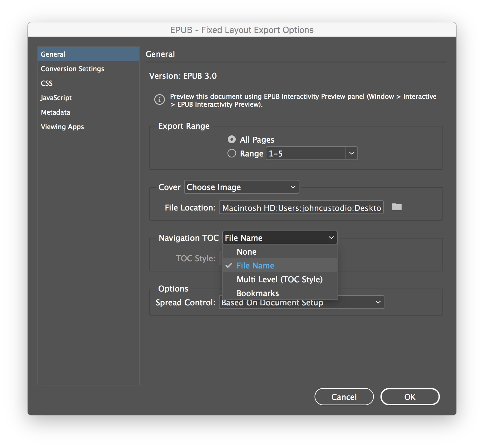Open the Conversion Settings category
The width and height of the screenshot is (484, 448).
tap(88, 69)
